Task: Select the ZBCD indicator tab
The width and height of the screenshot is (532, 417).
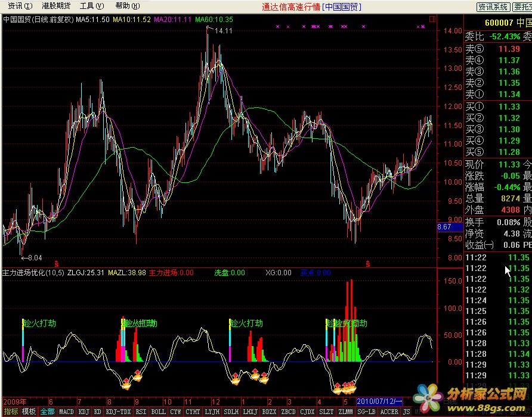Action: pos(289,412)
